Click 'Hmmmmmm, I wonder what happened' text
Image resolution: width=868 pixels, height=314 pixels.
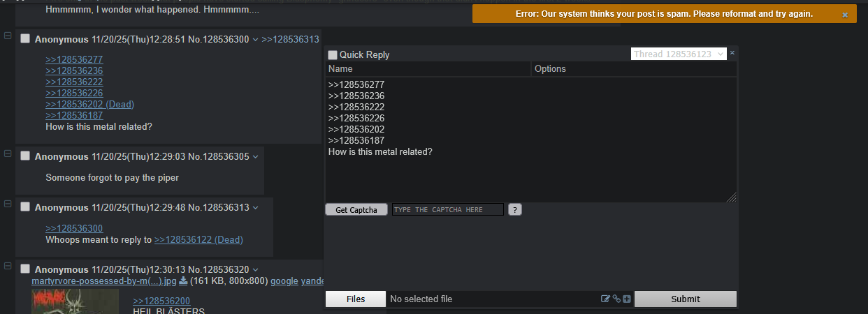point(152,10)
